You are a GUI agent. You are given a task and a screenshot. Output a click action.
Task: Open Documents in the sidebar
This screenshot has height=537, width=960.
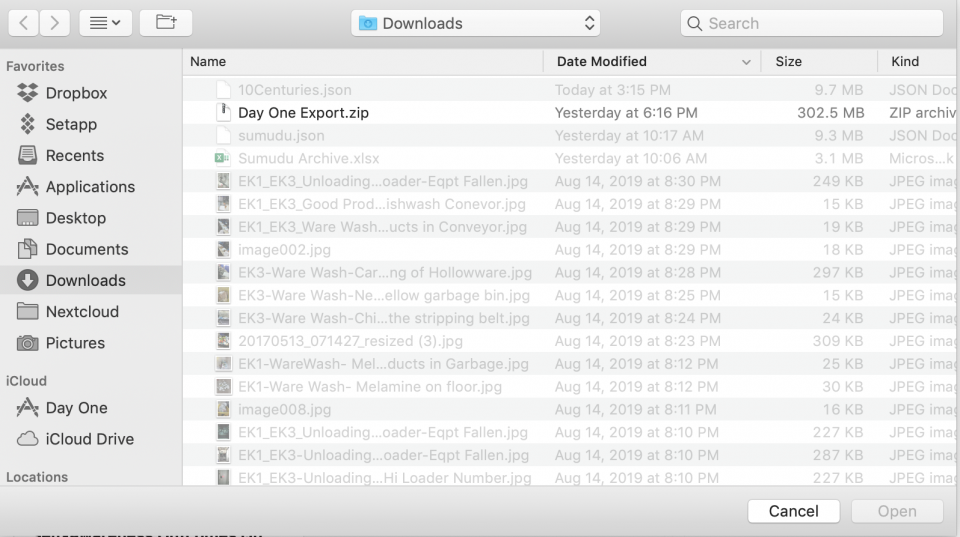pyautogui.click(x=91, y=249)
